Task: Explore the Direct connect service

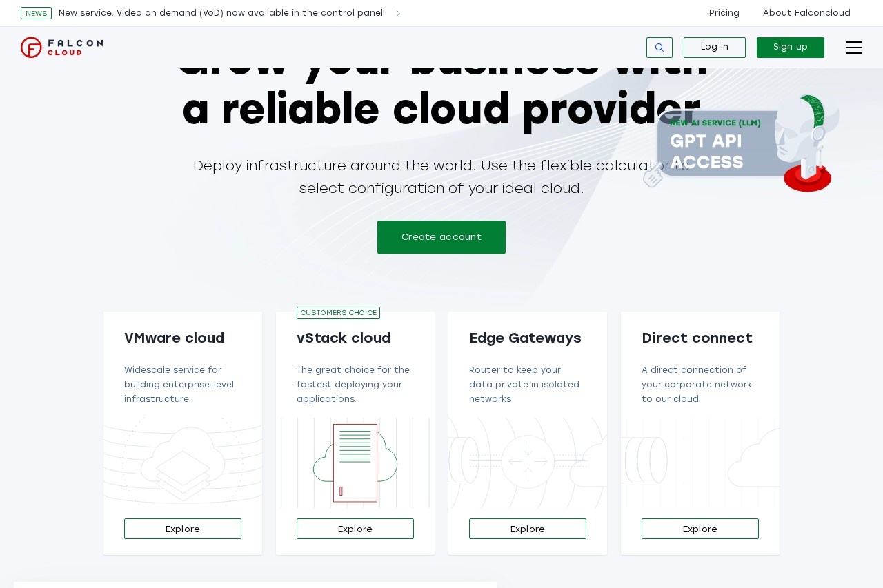Action: [700, 529]
